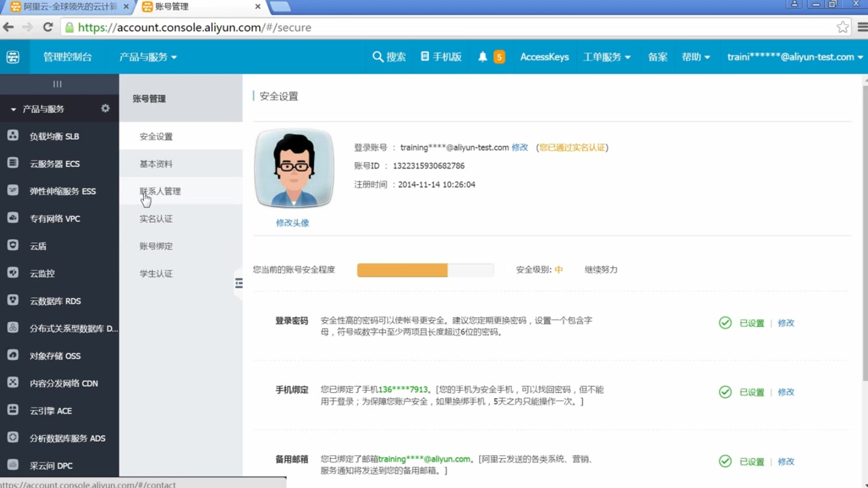Open the ADS analytics database icon

tap(13, 437)
